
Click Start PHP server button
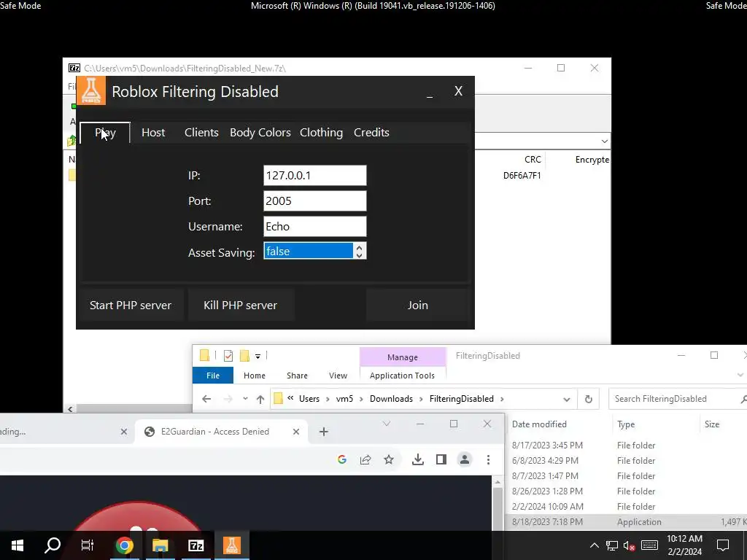click(x=131, y=306)
